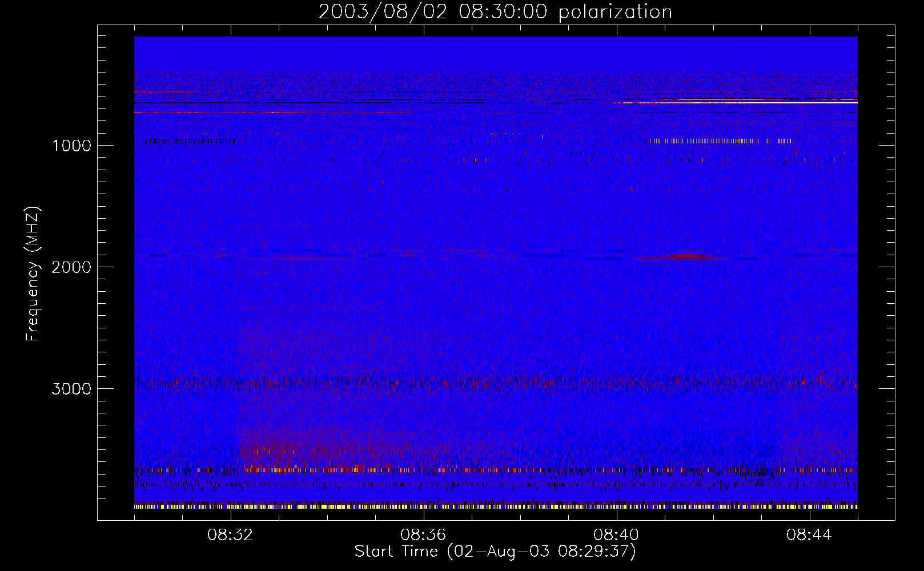Click the 08:36 time tick label

(x=423, y=535)
